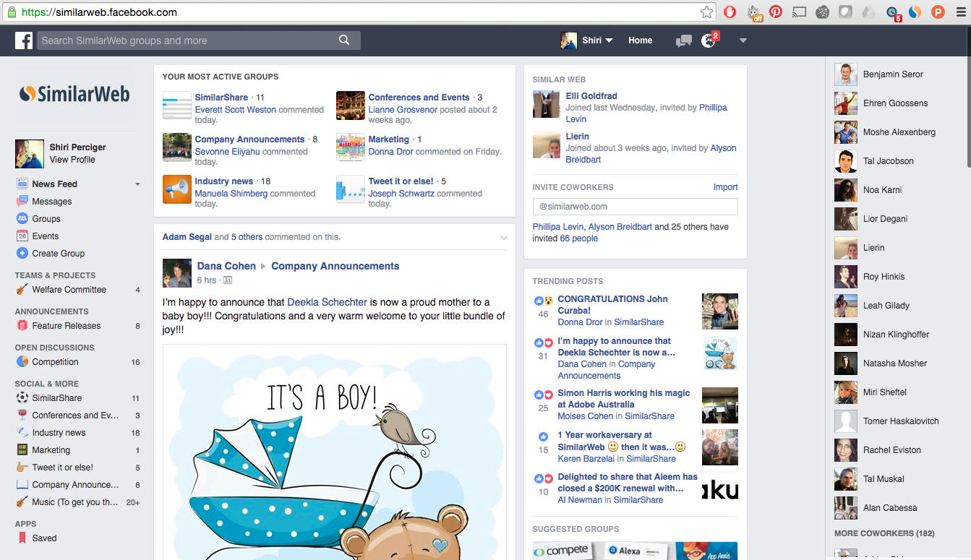The image size is (971, 560).
Task: Open the post options chevron
Action: click(504, 238)
